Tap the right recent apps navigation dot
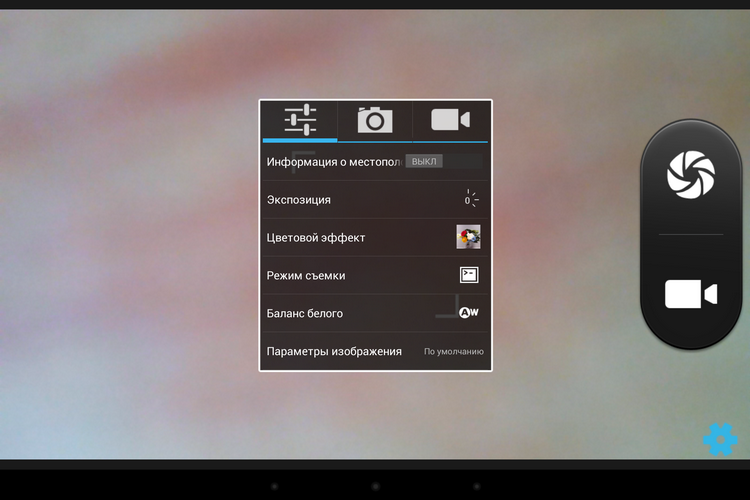750x500 pixels. 476,486
